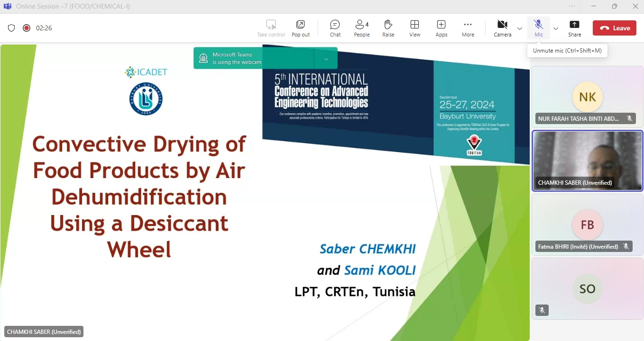The width and height of the screenshot is (644, 341).
Task: Click the Share content icon
Action: [574, 28]
